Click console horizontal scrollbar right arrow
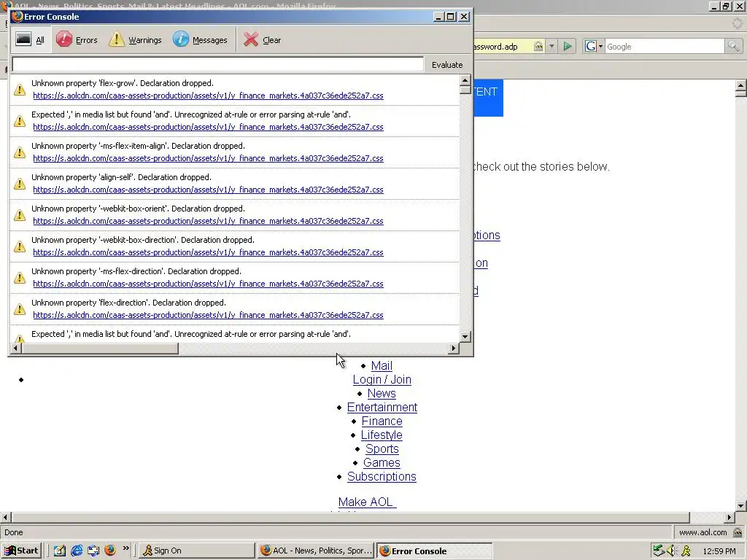Viewport: 747px width, 560px height. pos(454,349)
